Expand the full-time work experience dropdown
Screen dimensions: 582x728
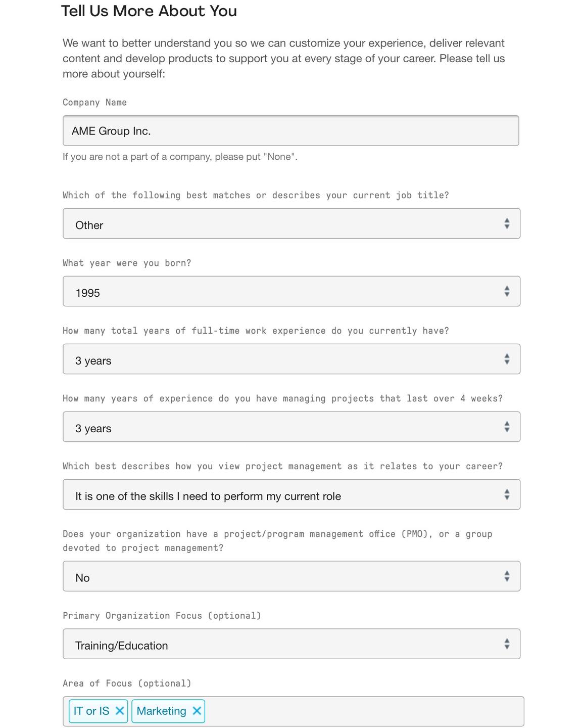pyautogui.click(x=283, y=359)
